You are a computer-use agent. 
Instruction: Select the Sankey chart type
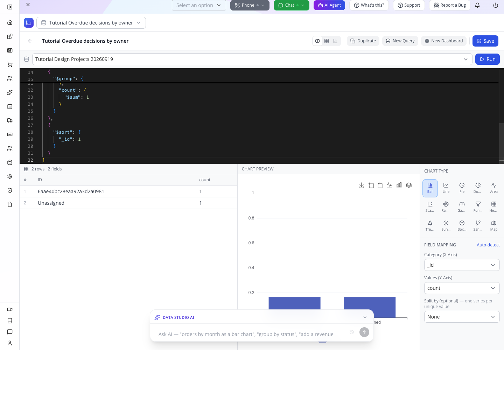(478, 226)
